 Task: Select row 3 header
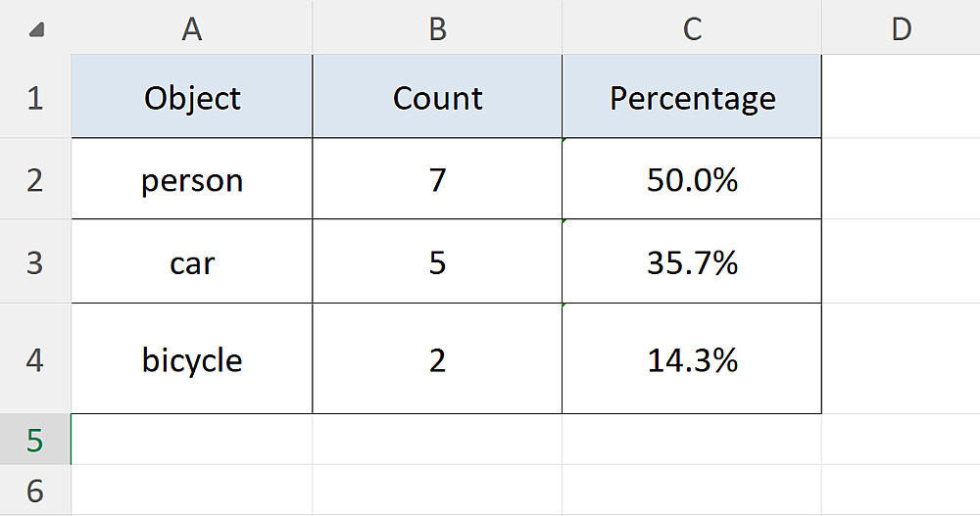[x=35, y=262]
